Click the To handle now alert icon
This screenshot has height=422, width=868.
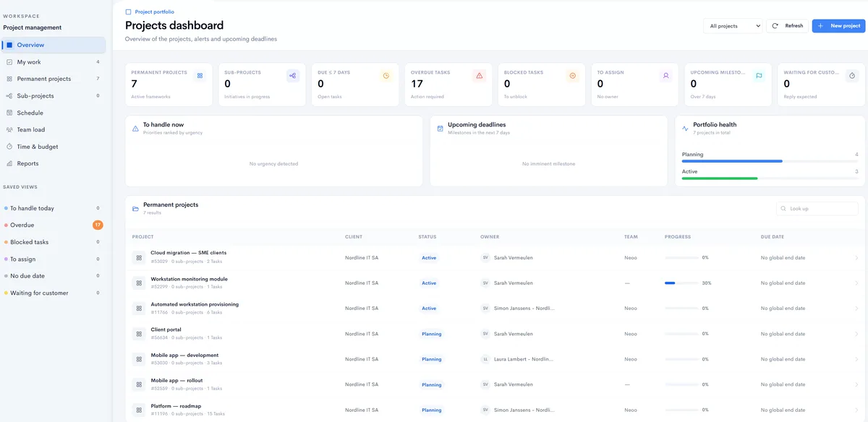pos(135,129)
